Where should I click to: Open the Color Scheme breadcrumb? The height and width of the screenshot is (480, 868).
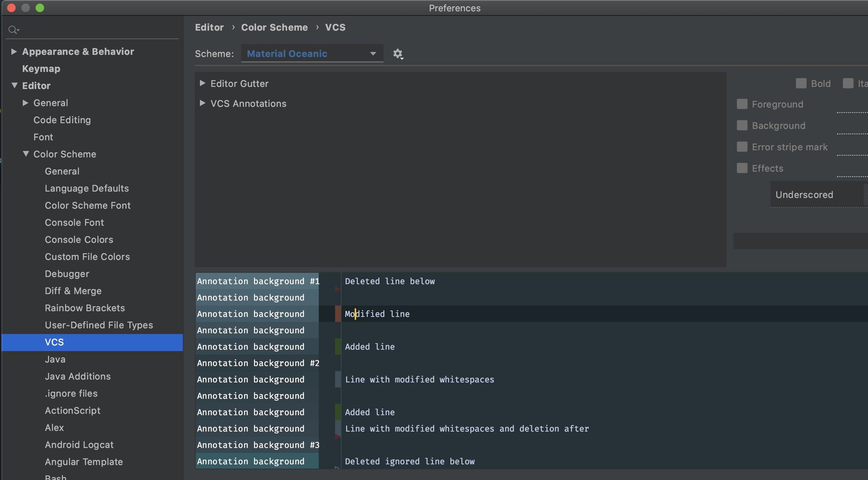click(274, 27)
